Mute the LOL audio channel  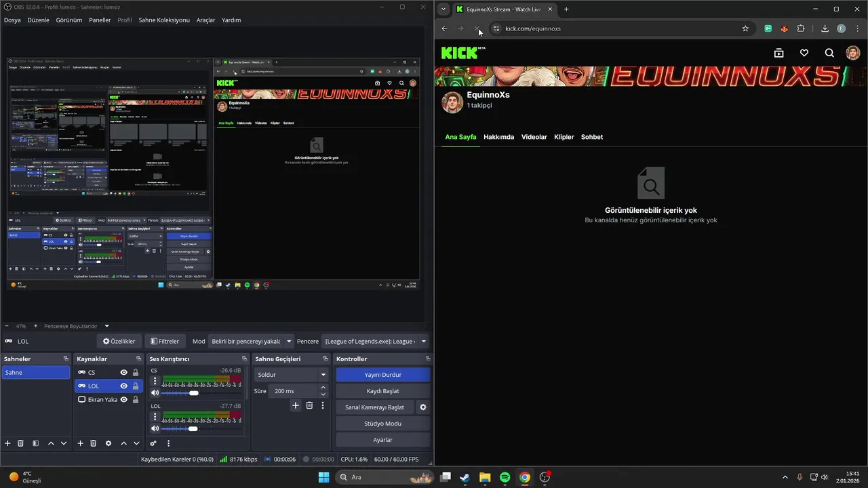[x=155, y=428]
